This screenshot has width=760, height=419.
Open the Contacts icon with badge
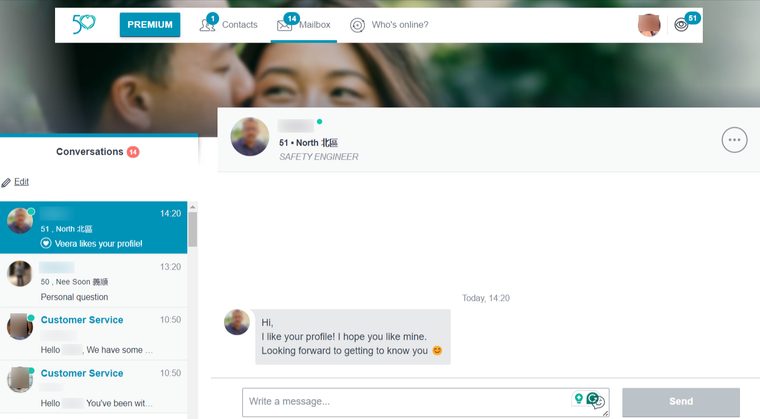tap(208, 24)
